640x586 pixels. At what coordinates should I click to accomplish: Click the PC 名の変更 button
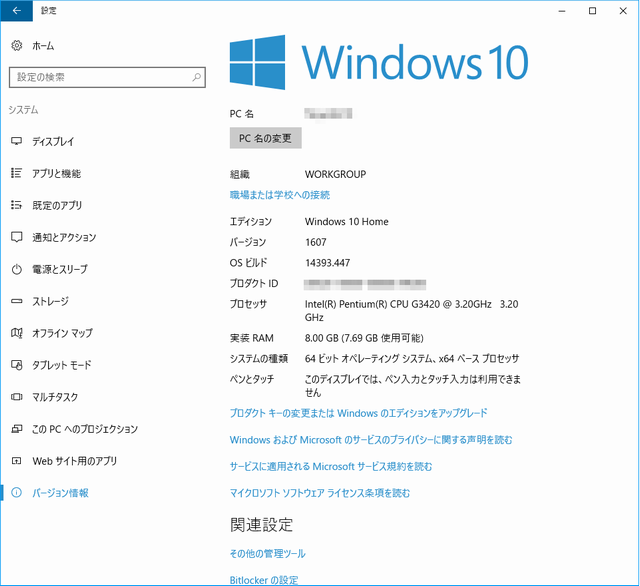tap(266, 138)
